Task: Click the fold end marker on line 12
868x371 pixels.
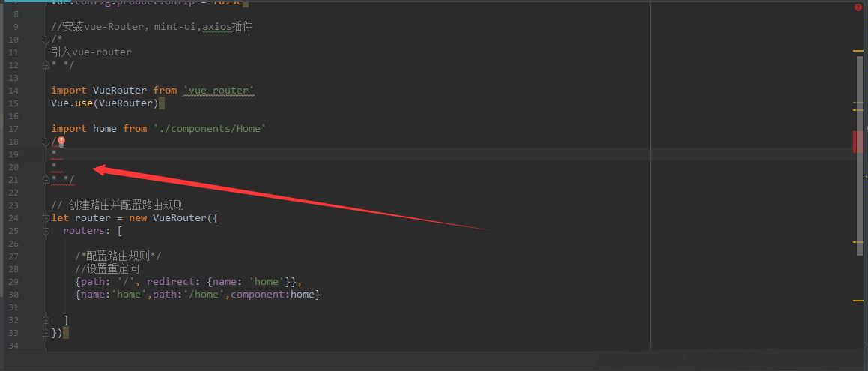Action: pos(46,65)
